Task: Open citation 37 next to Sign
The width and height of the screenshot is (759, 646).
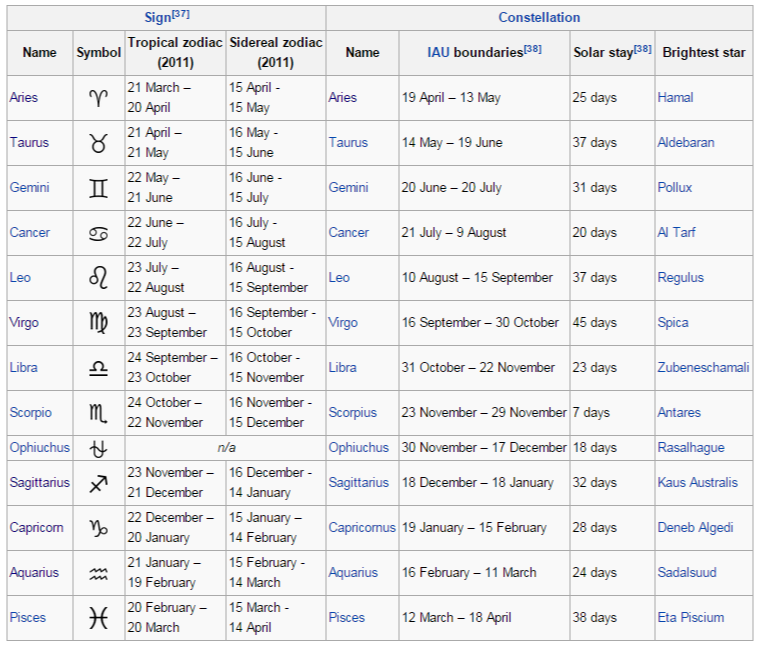Action: 181,14
